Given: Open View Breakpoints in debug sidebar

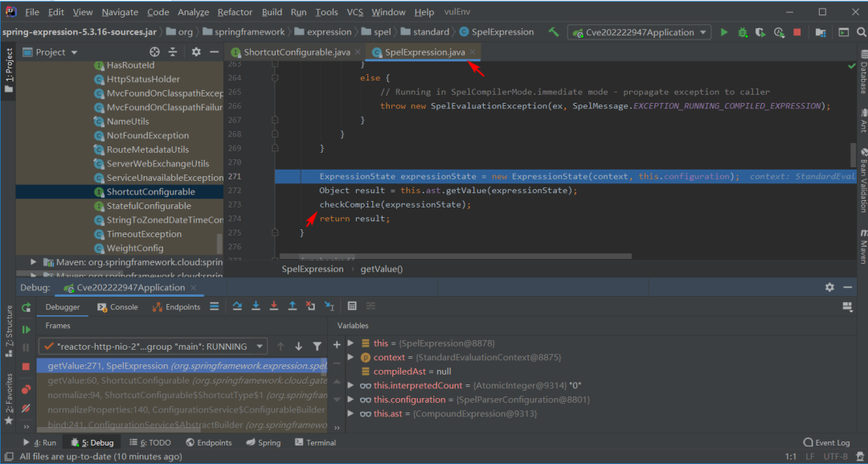Looking at the screenshot, I should point(27,389).
